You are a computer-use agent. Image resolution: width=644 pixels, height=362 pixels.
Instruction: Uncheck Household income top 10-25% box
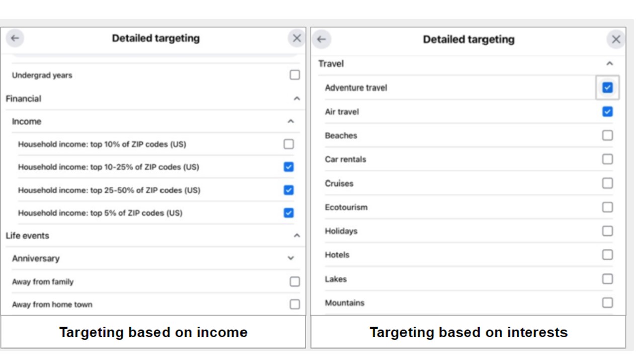289,167
